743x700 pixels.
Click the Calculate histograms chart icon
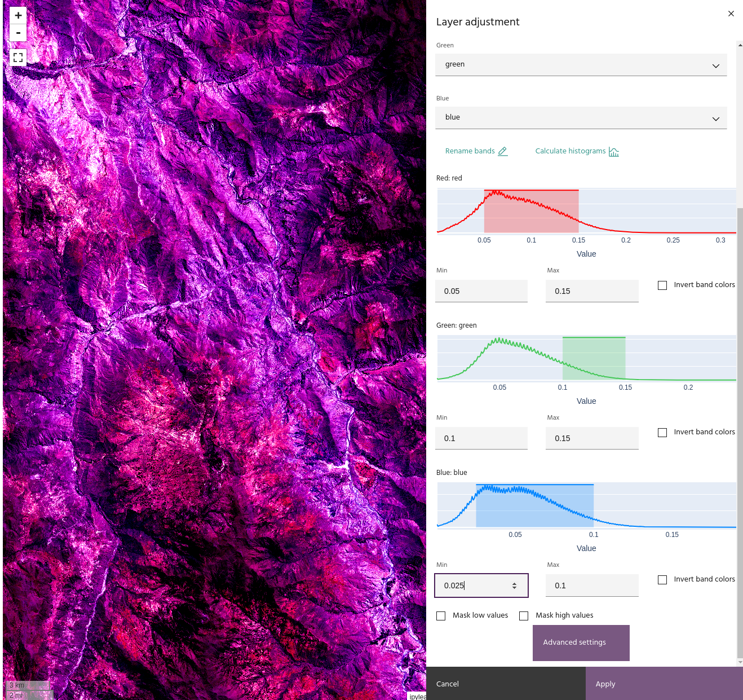614,152
